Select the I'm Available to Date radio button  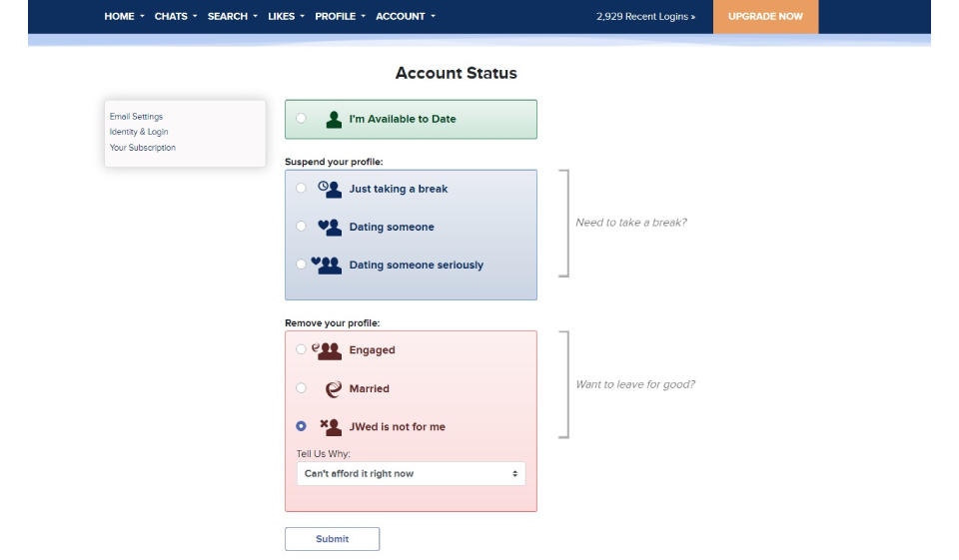[x=301, y=119]
